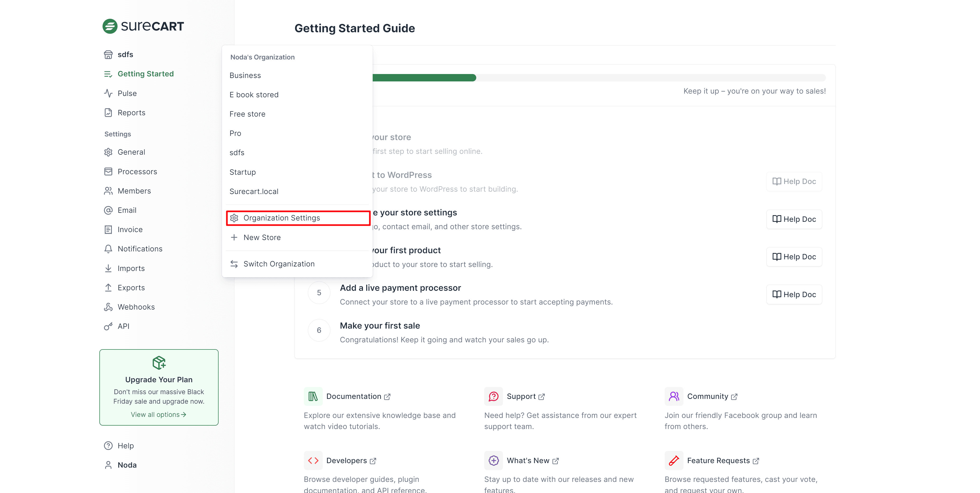Choose New Store in the dropdown
This screenshot has width=980, height=493.
(x=262, y=237)
